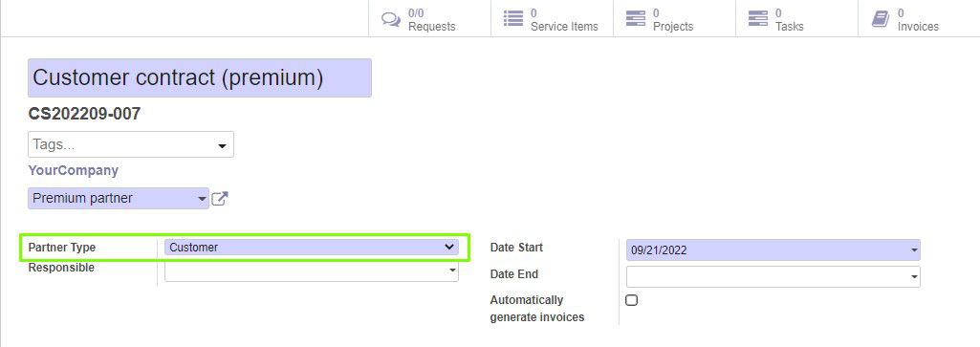Open the 0/0 Requests stat button

[x=429, y=19]
